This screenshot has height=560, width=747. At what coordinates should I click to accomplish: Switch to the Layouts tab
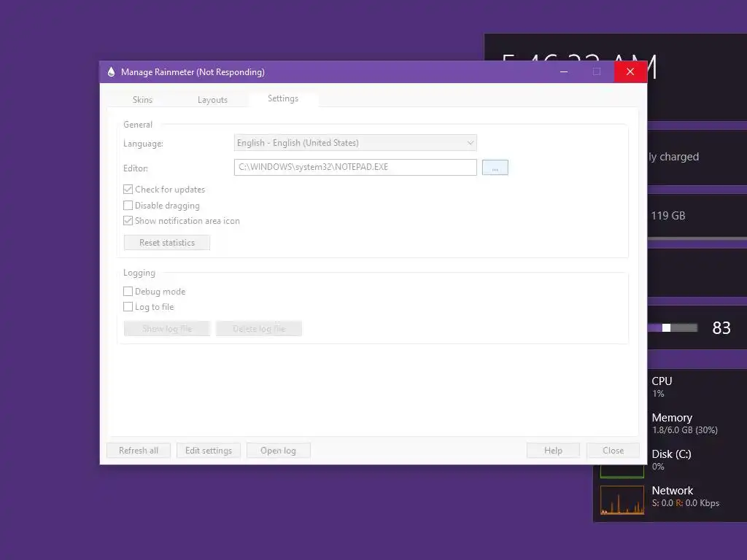[212, 99]
